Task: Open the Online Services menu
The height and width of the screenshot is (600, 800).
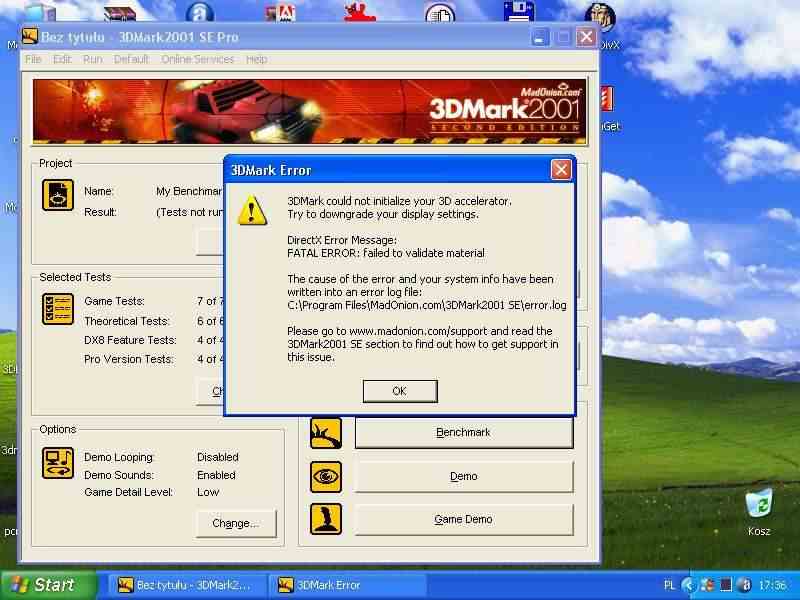Action: coord(197,59)
